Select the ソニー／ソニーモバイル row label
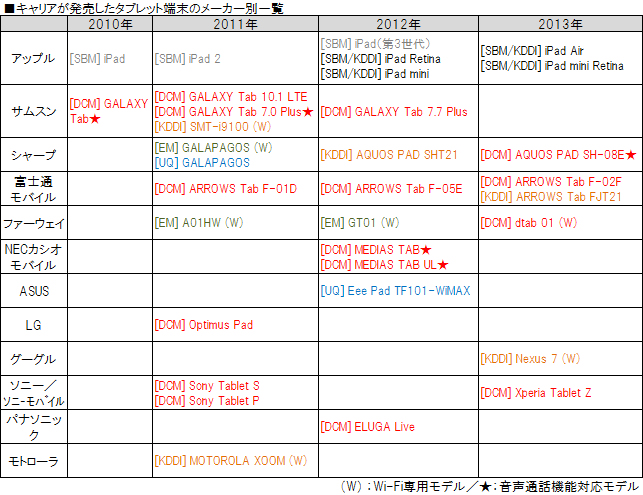The height and width of the screenshot is (495, 643). (33, 393)
